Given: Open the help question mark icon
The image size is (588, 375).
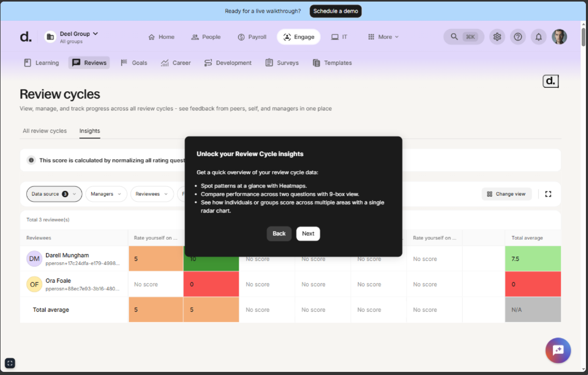Looking at the screenshot, I should 518,37.
